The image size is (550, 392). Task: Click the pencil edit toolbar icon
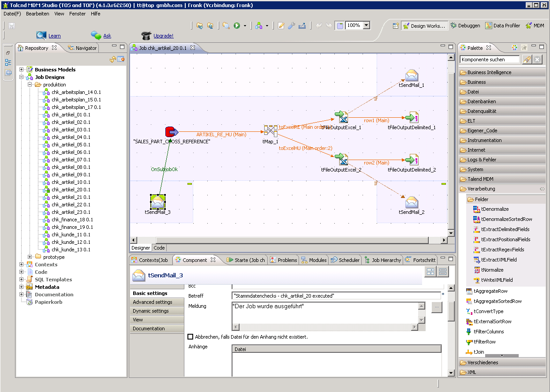[x=281, y=26]
